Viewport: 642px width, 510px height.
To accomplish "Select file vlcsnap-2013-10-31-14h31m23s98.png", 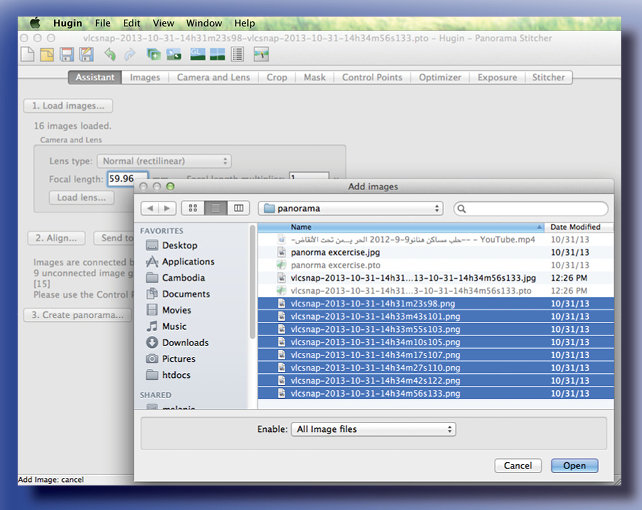I will pyautogui.click(x=436, y=304).
